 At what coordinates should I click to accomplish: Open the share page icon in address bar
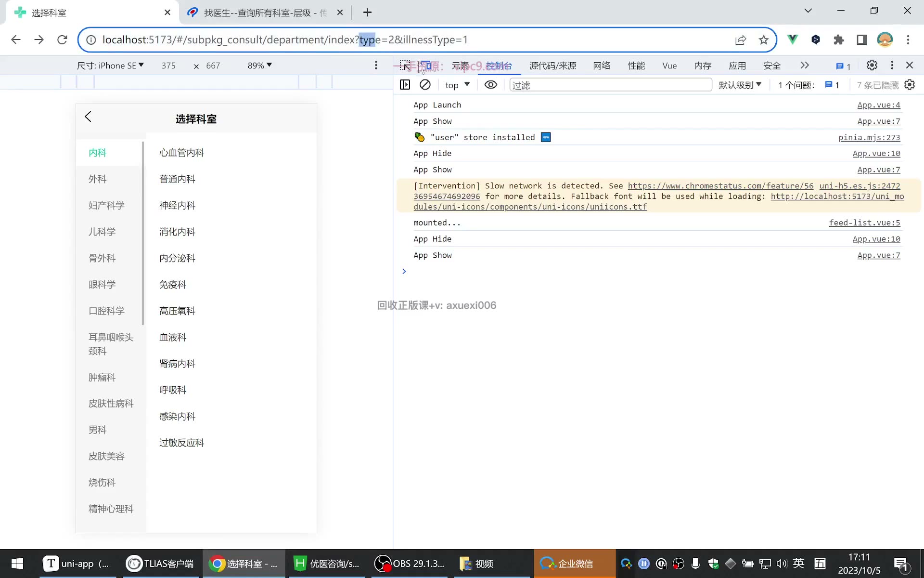(x=741, y=40)
